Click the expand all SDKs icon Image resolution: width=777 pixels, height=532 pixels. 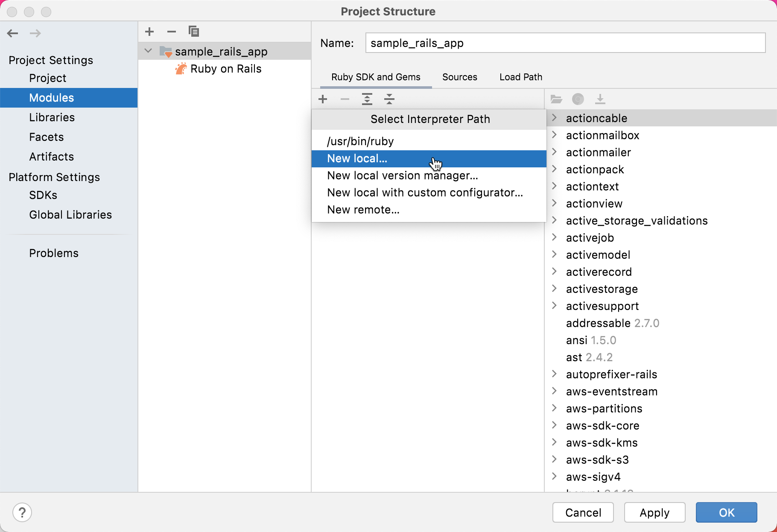tap(367, 99)
